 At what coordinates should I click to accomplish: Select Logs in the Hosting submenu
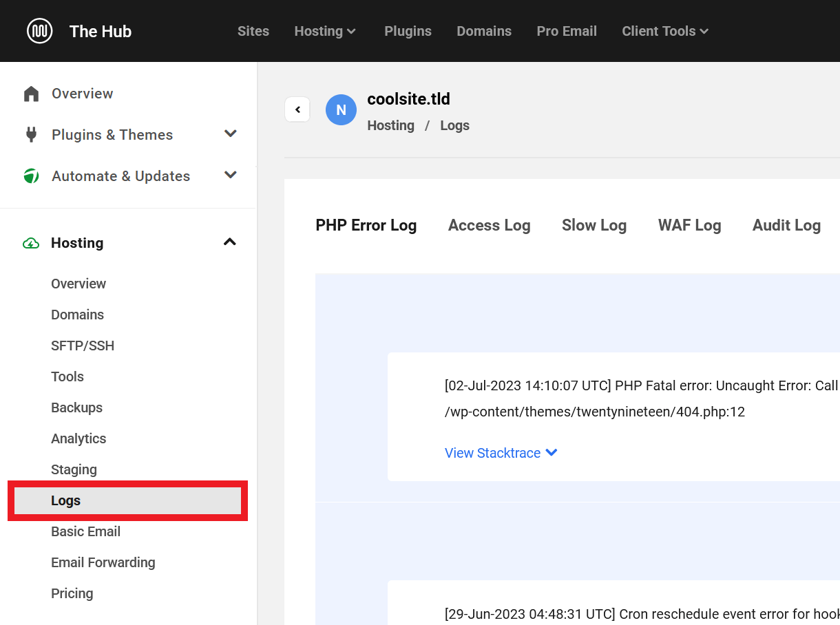[127, 500]
